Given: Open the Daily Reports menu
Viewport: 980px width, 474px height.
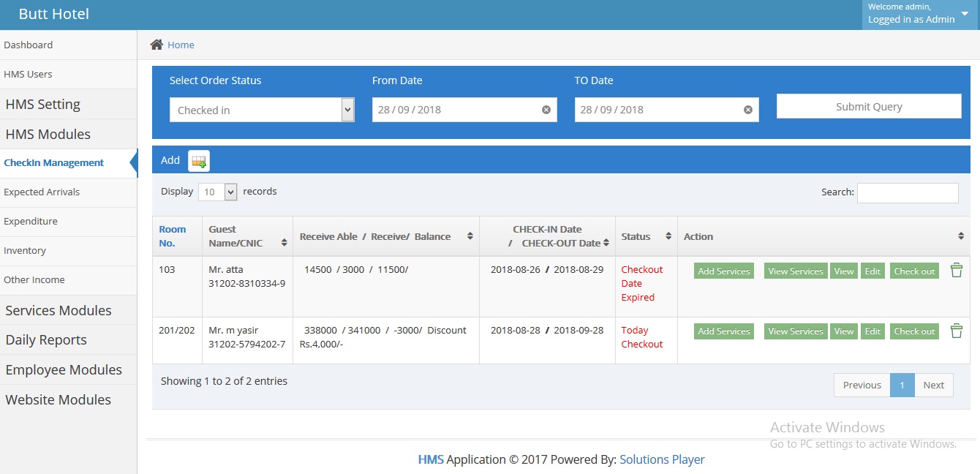Looking at the screenshot, I should pyautogui.click(x=46, y=339).
